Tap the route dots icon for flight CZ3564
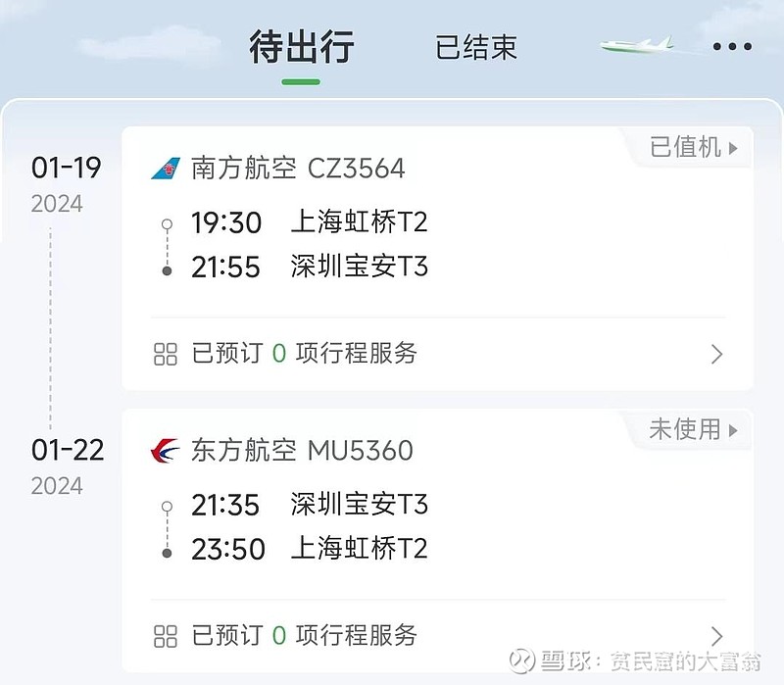The width and height of the screenshot is (784, 685). (x=167, y=247)
